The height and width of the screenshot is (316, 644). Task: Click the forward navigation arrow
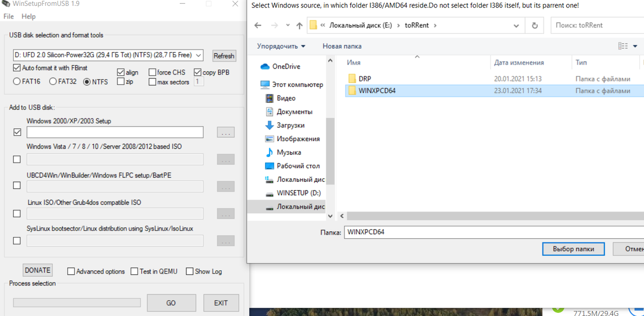click(275, 25)
